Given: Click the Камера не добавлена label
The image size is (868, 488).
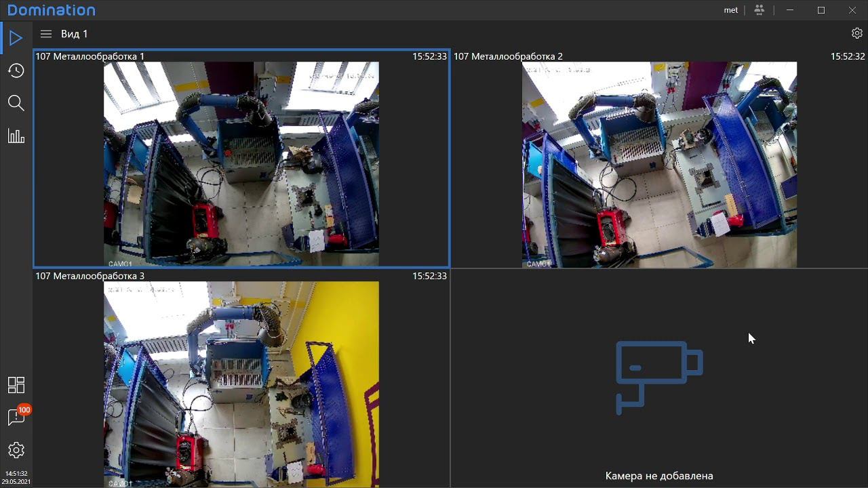Looking at the screenshot, I should pos(659,476).
